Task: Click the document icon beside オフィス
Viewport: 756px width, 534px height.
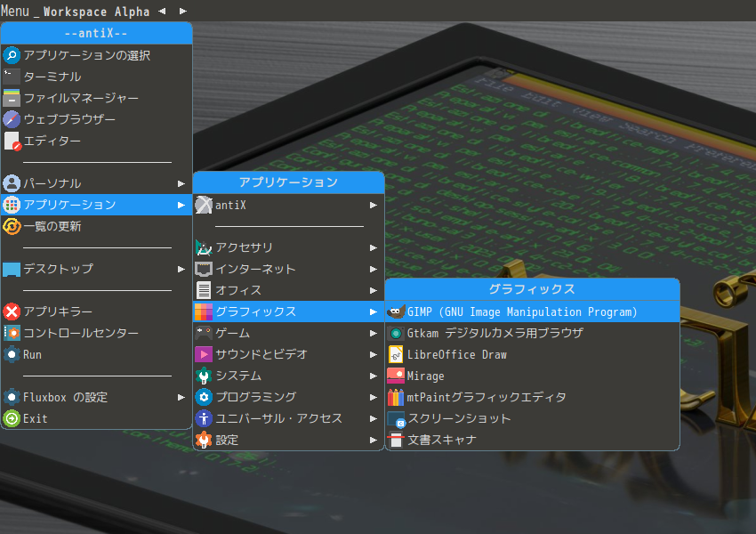Action: [x=204, y=290]
